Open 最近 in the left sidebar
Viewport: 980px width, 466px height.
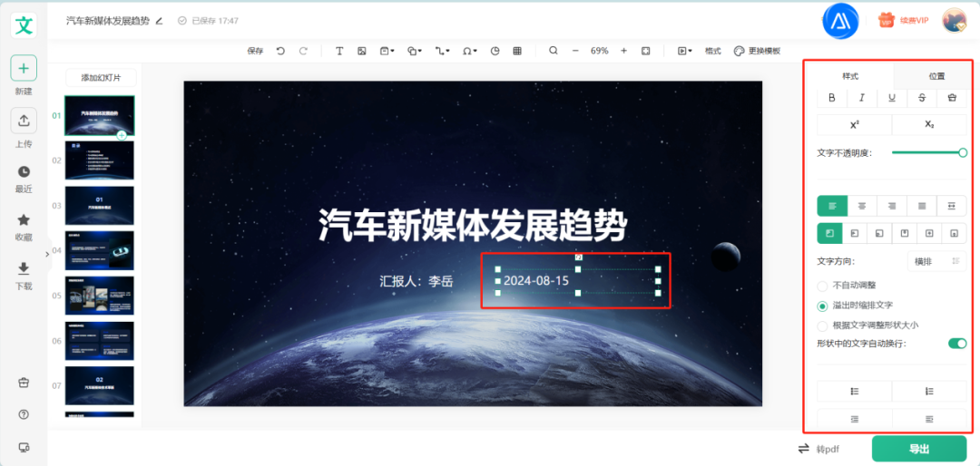(x=24, y=180)
